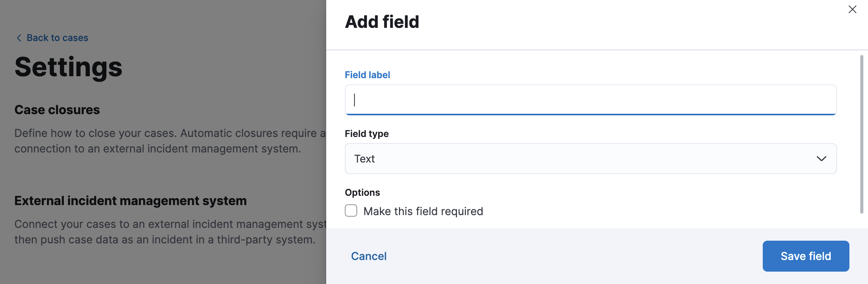Navigate back using the Back to cases link
This screenshot has width=868, height=284.
[x=57, y=38]
